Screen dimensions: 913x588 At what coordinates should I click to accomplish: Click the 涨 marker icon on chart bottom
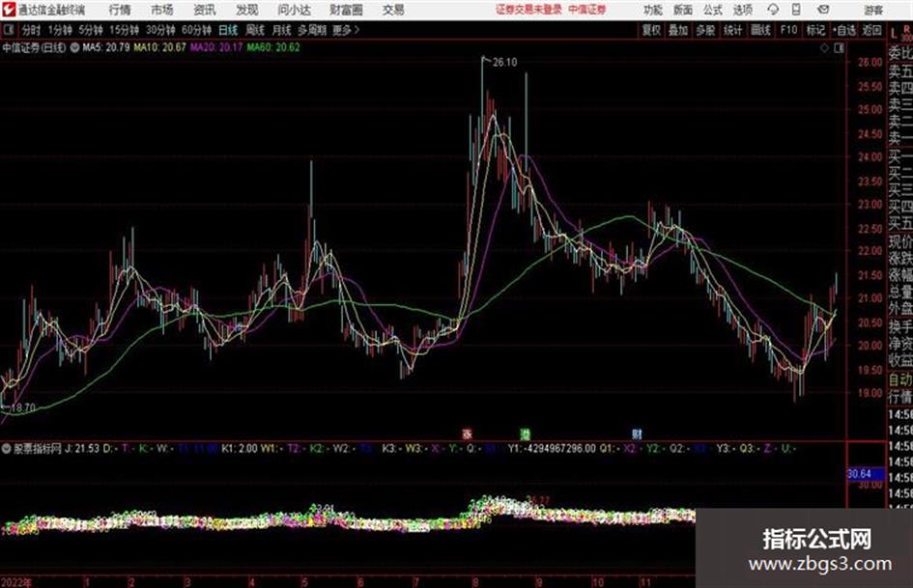coord(467,434)
